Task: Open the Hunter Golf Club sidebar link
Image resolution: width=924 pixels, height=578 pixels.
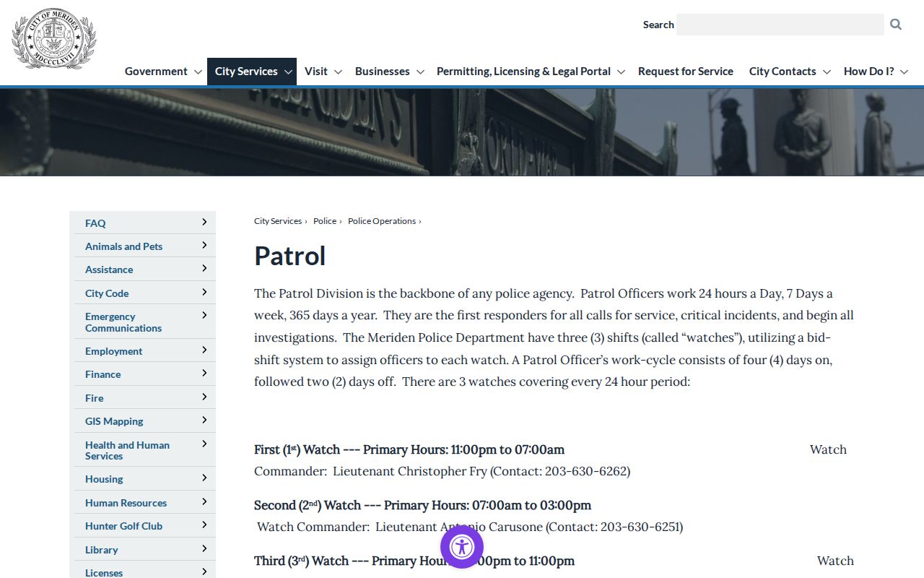Action: tap(123, 526)
